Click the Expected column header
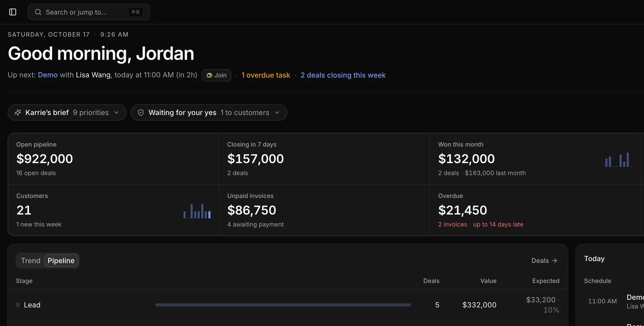The image size is (644, 326). click(x=546, y=281)
